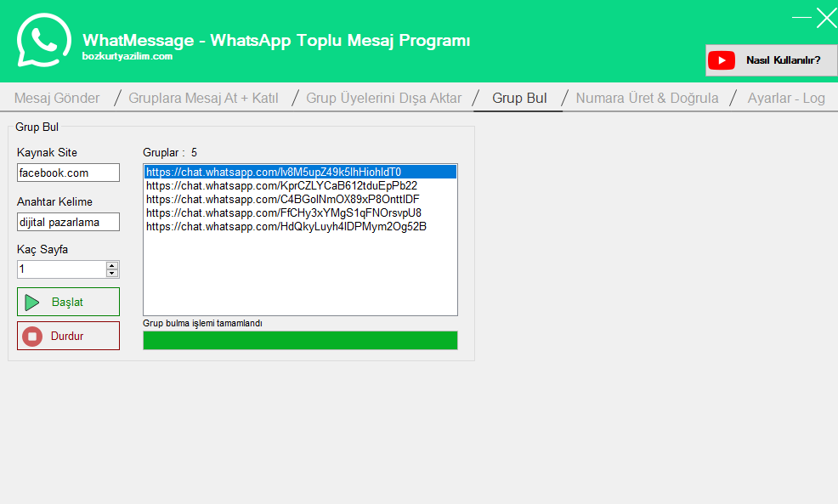Switch to the Ayarlar - Log tab
This screenshot has width=838, height=504.
(x=786, y=99)
